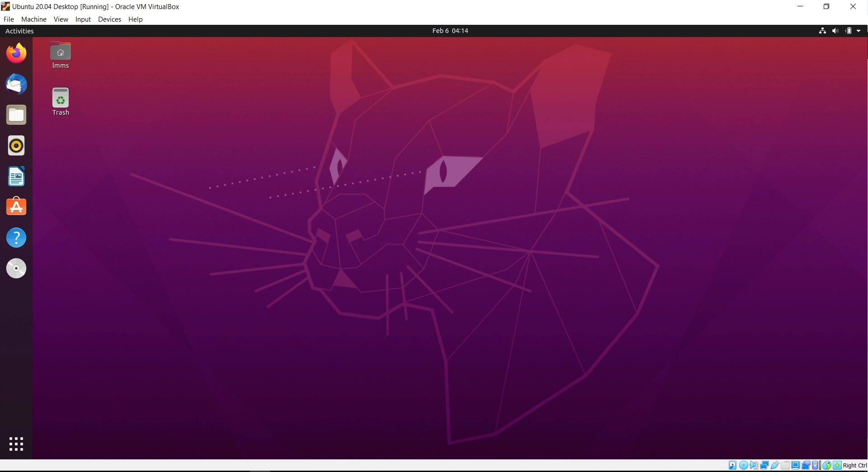Mute audio via the speaker icon in top bar
868x472 pixels.
pyautogui.click(x=835, y=31)
